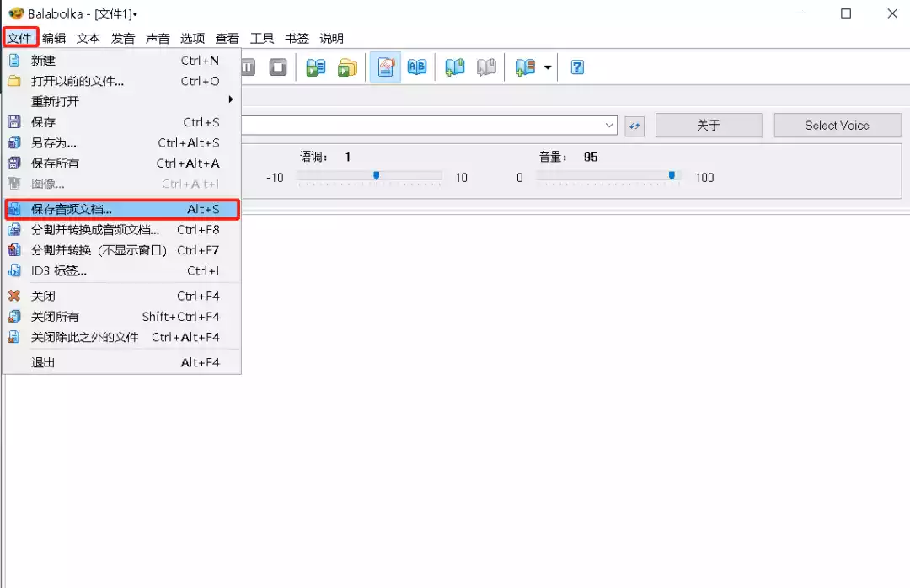Click the Balabolka app icon in title bar

point(16,13)
